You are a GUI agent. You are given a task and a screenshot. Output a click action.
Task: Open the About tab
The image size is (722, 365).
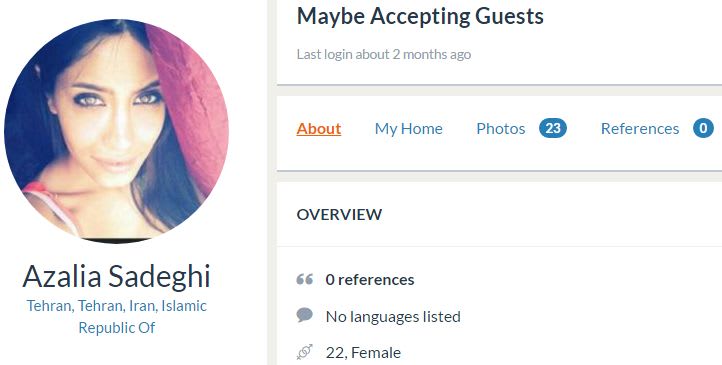coord(319,128)
